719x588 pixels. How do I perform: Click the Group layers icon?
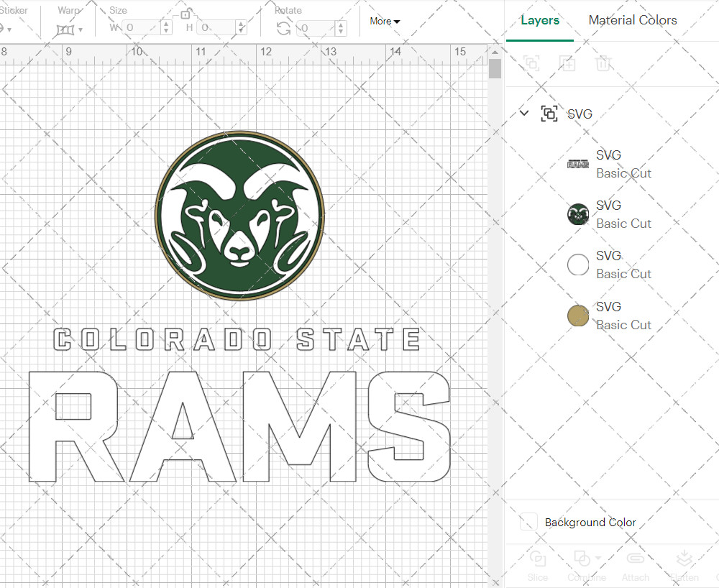[532, 63]
